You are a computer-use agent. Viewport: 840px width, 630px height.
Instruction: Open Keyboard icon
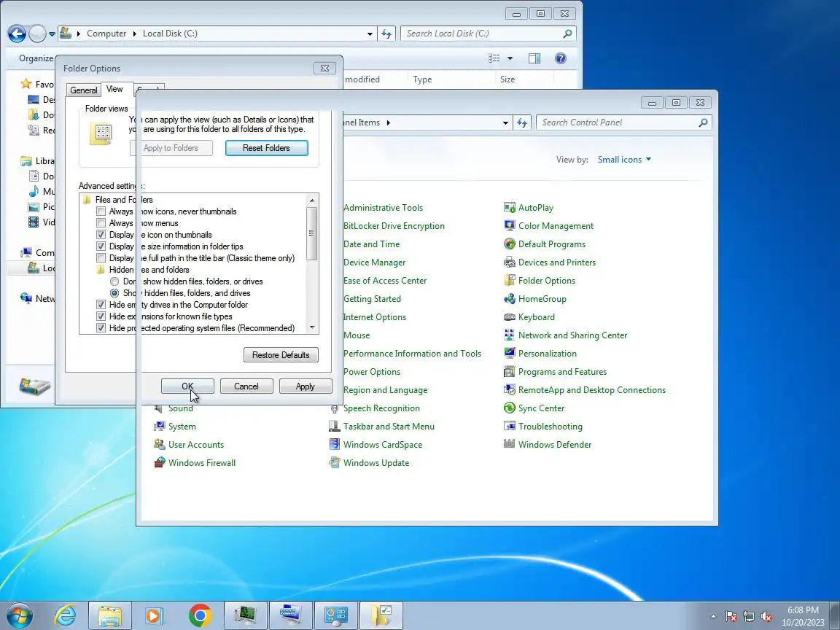(510, 317)
